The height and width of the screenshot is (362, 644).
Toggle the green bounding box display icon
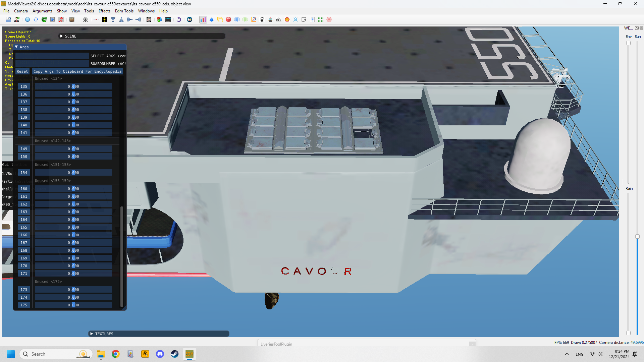click(245, 19)
